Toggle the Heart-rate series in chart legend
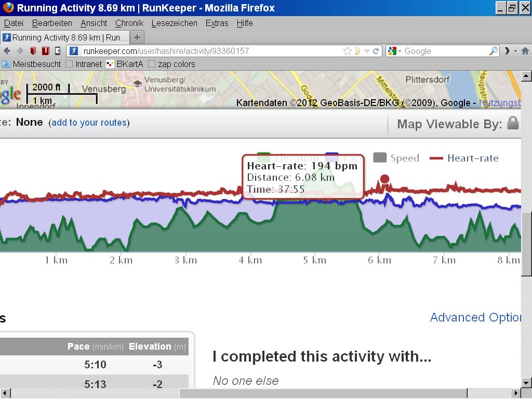 pyautogui.click(x=464, y=158)
